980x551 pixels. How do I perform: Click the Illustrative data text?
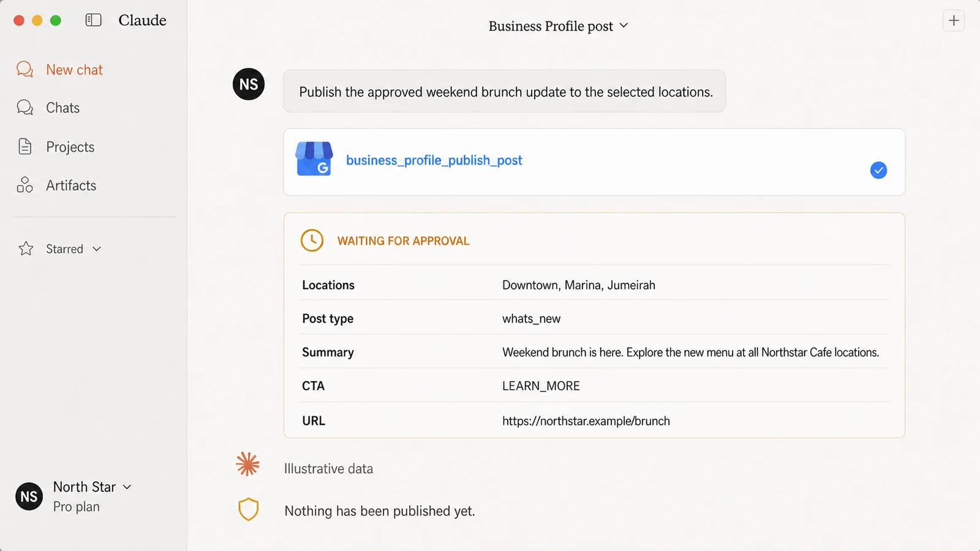(x=328, y=469)
